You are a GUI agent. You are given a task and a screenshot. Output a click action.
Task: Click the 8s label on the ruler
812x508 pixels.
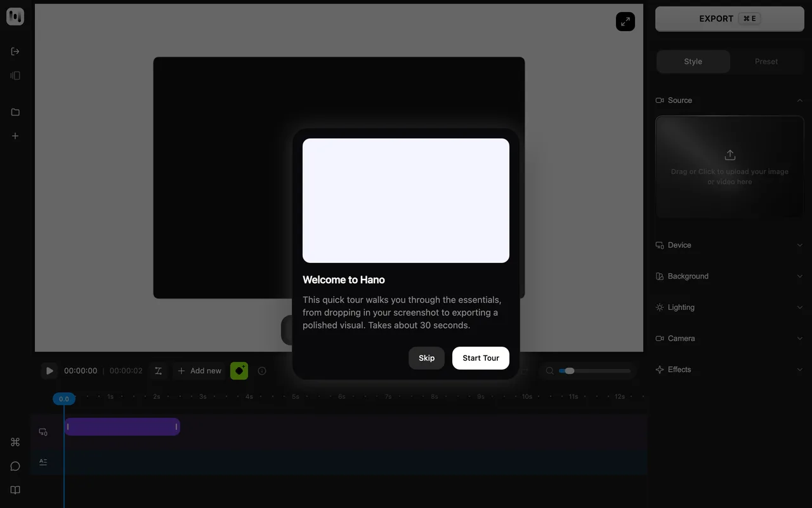pyautogui.click(x=435, y=397)
